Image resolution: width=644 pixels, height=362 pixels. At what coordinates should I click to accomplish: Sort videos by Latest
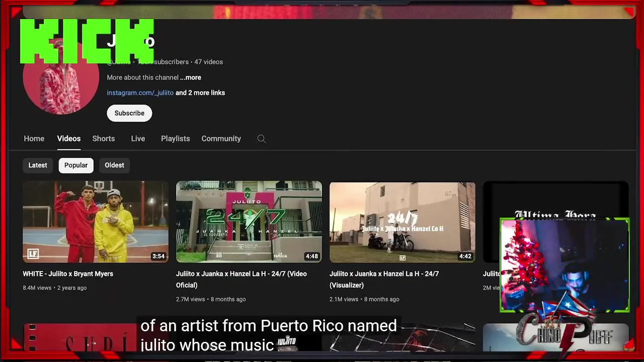click(38, 165)
